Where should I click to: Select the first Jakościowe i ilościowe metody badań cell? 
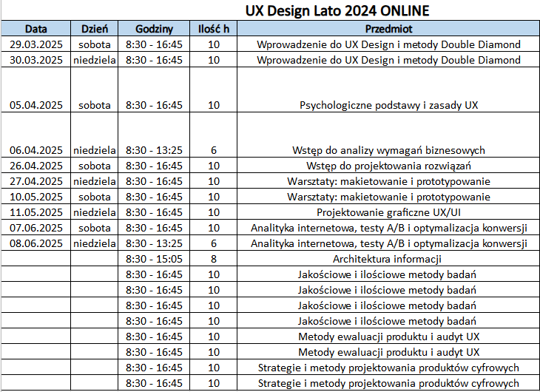pos(388,274)
